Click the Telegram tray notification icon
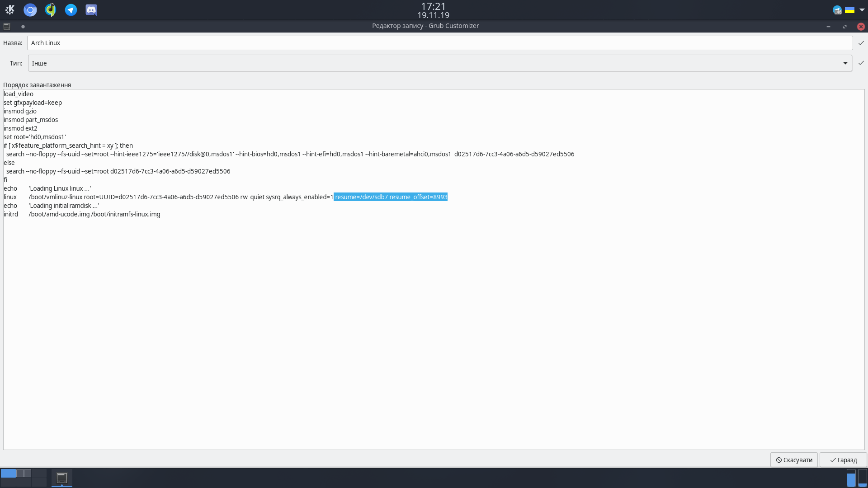868x488 pixels. 837,10
